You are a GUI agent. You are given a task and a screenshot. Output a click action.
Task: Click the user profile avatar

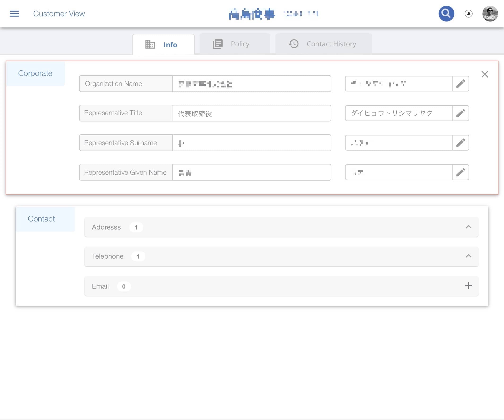tap(490, 14)
